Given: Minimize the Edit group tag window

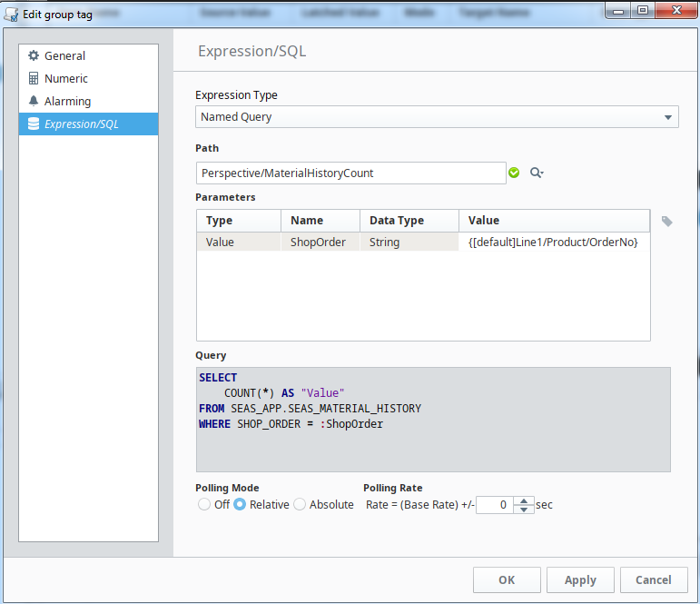Looking at the screenshot, I should click(x=618, y=11).
